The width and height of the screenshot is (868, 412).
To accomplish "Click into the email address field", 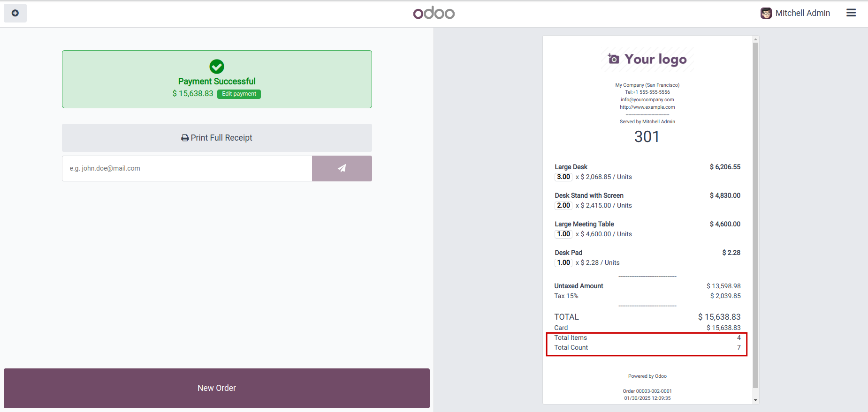I will (187, 168).
